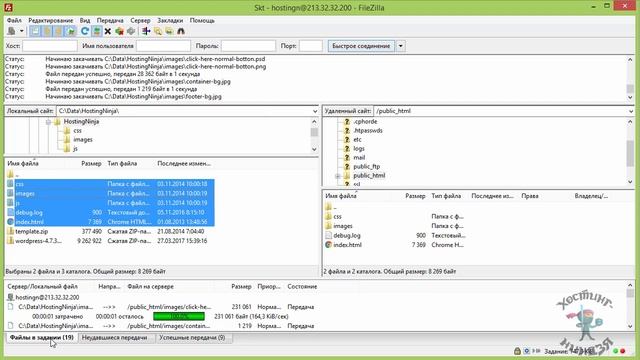Switch to Неудавшиеся передачи tab

click(x=115, y=338)
